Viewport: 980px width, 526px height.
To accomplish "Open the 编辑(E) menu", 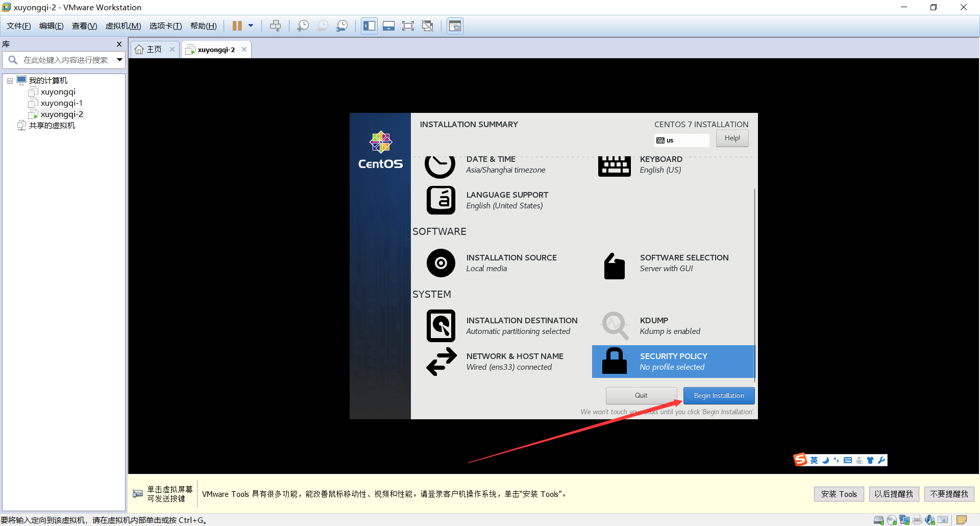I will (51, 26).
